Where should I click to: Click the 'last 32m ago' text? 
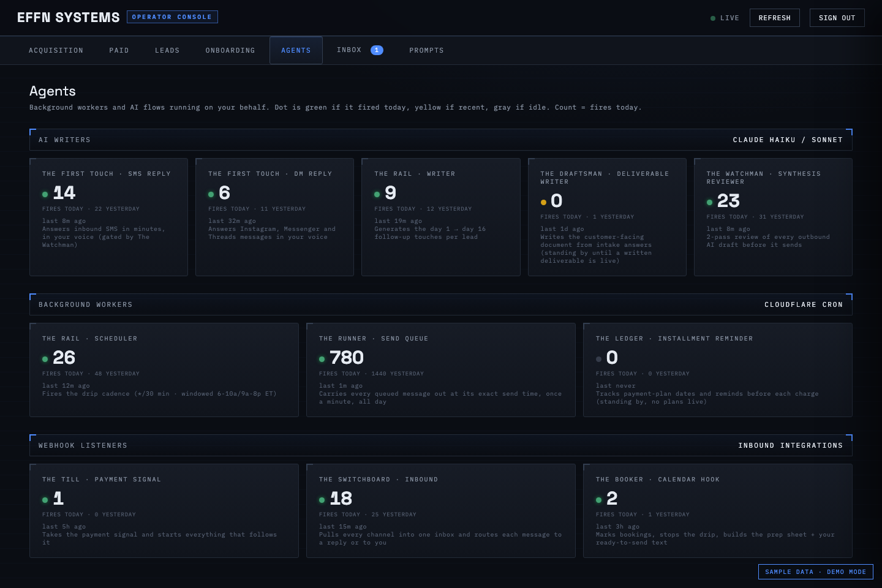coord(232,221)
